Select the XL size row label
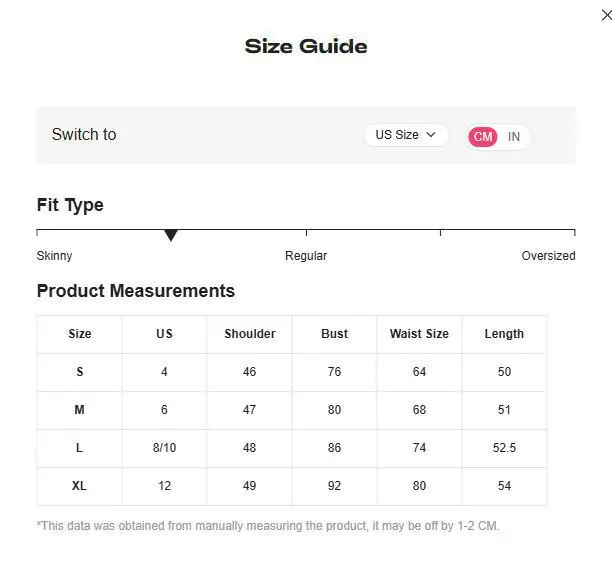This screenshot has width=612, height=570. coord(80,486)
